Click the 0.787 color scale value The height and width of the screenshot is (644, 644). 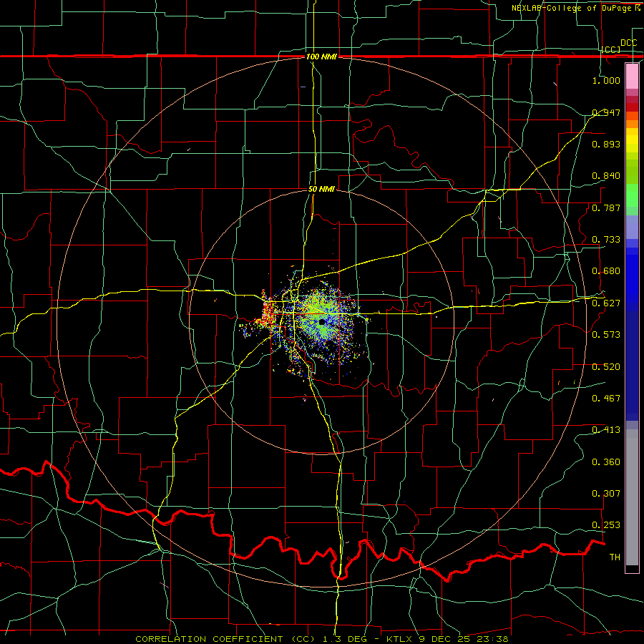(606, 208)
